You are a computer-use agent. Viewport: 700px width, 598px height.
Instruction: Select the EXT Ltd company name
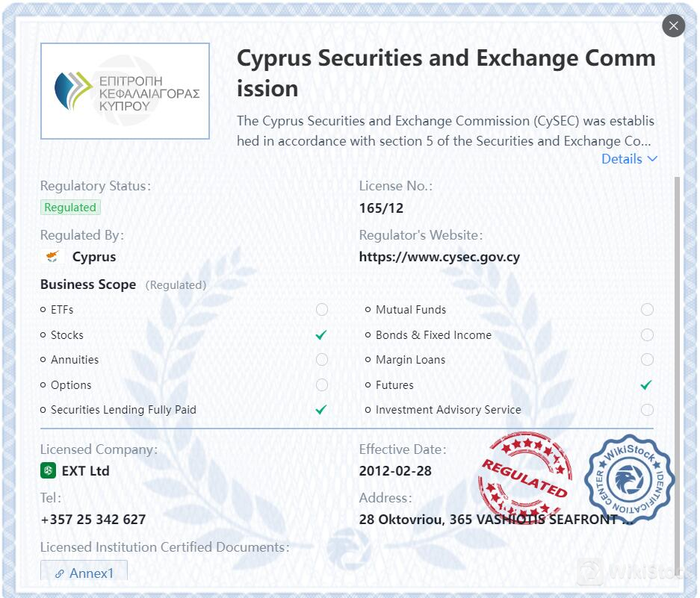pos(85,471)
